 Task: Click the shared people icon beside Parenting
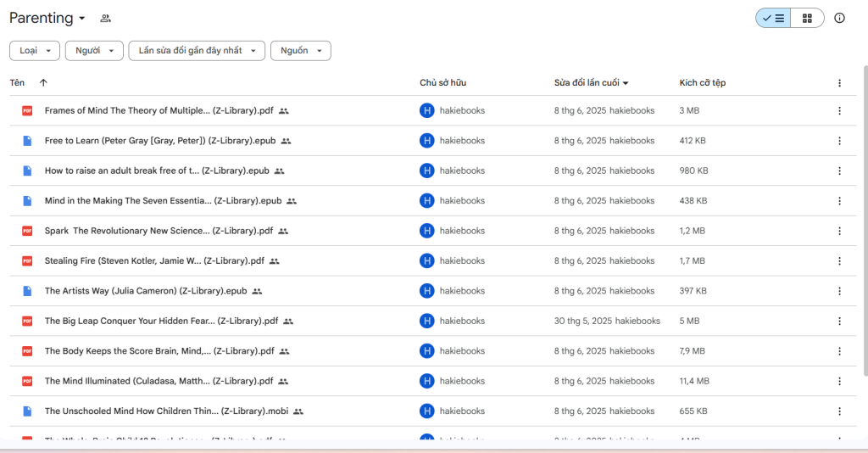[x=105, y=19]
